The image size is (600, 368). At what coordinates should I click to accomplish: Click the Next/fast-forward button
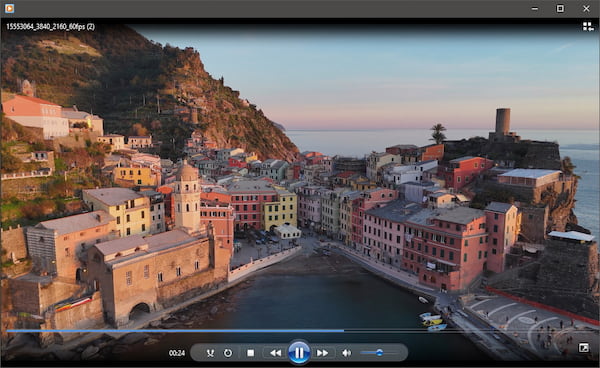[323, 353]
